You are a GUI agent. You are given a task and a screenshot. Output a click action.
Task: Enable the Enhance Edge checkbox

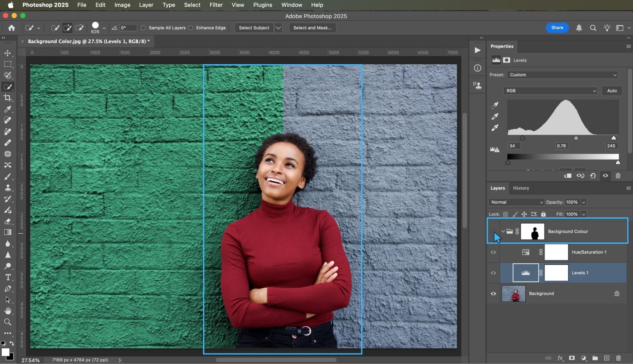point(191,28)
